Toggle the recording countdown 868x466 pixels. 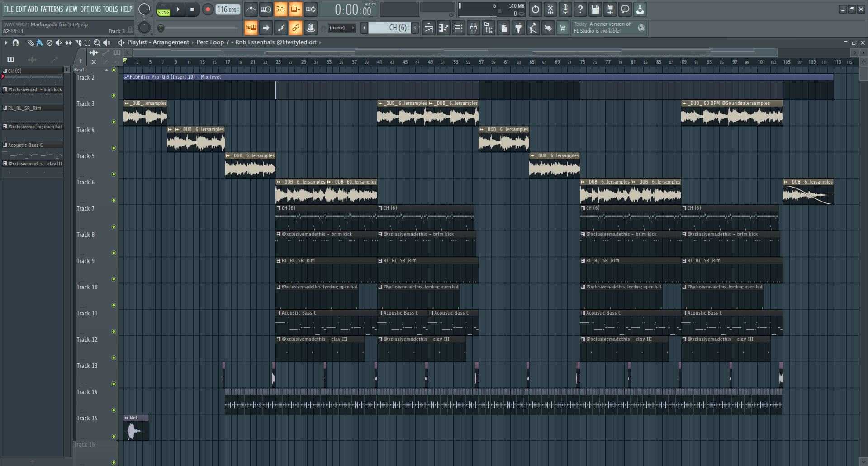coord(281,9)
